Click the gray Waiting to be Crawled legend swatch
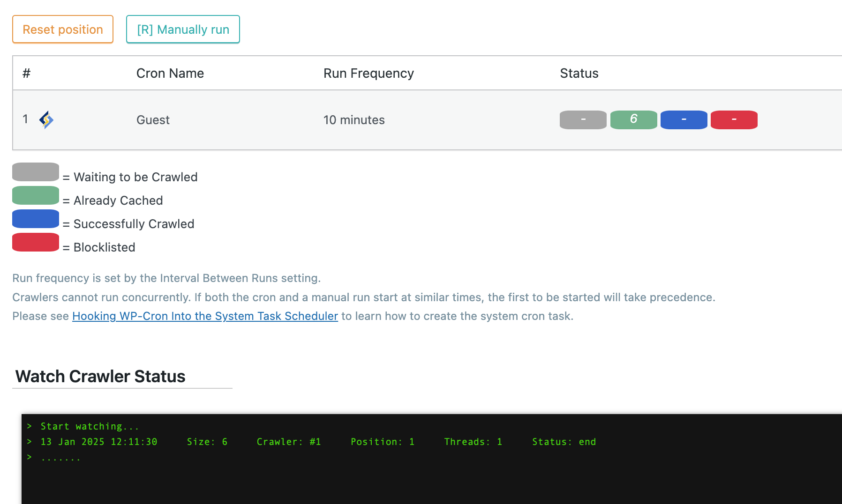The image size is (842, 504). [x=36, y=172]
